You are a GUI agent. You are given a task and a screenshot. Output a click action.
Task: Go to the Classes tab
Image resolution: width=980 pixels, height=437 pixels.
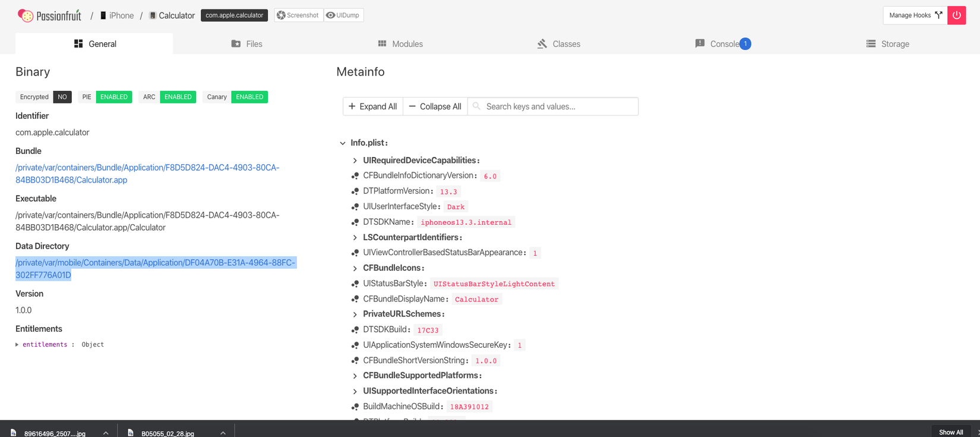pyautogui.click(x=558, y=44)
